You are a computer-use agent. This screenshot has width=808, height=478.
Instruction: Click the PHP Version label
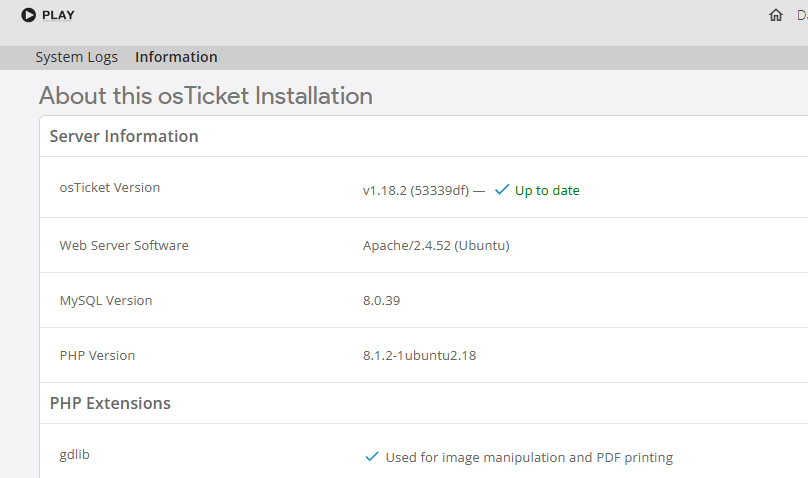[x=97, y=355]
